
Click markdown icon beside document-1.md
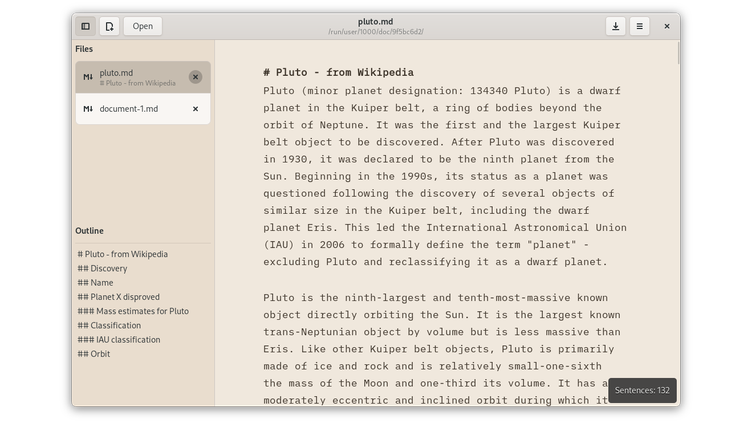tap(88, 109)
